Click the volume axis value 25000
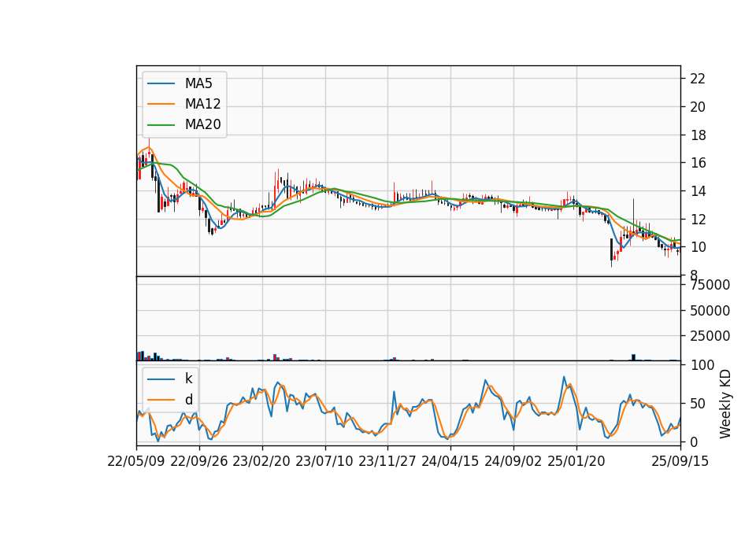 710,336
